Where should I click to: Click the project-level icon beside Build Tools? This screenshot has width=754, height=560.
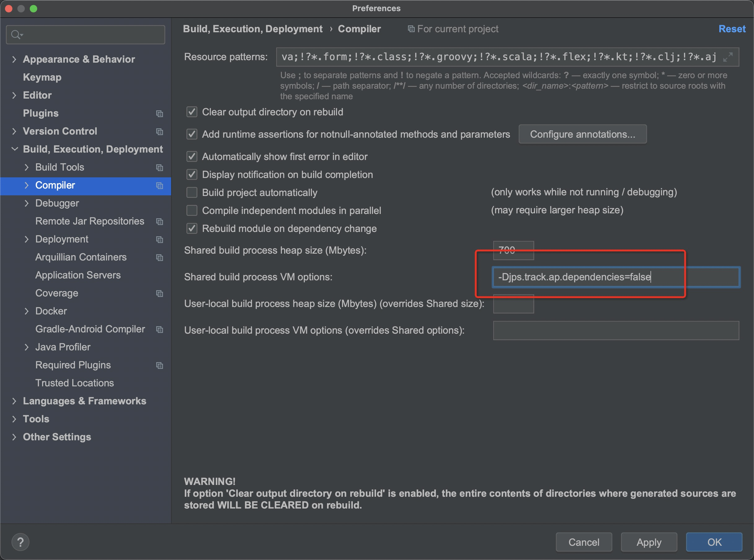(x=159, y=167)
